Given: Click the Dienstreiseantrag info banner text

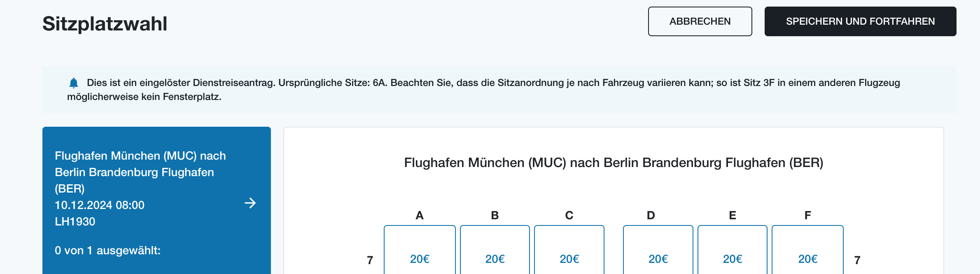Looking at the screenshot, I should [x=484, y=90].
